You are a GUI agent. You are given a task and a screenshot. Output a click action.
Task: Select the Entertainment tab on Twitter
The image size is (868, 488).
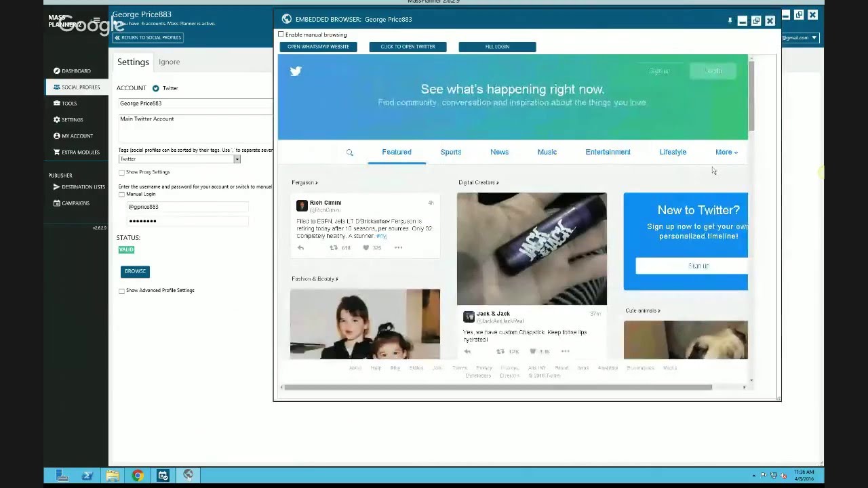(608, 152)
